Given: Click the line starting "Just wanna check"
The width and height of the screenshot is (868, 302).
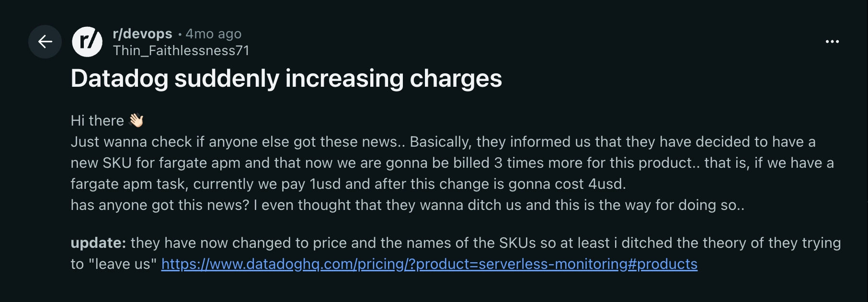Looking at the screenshot, I should (235, 142).
